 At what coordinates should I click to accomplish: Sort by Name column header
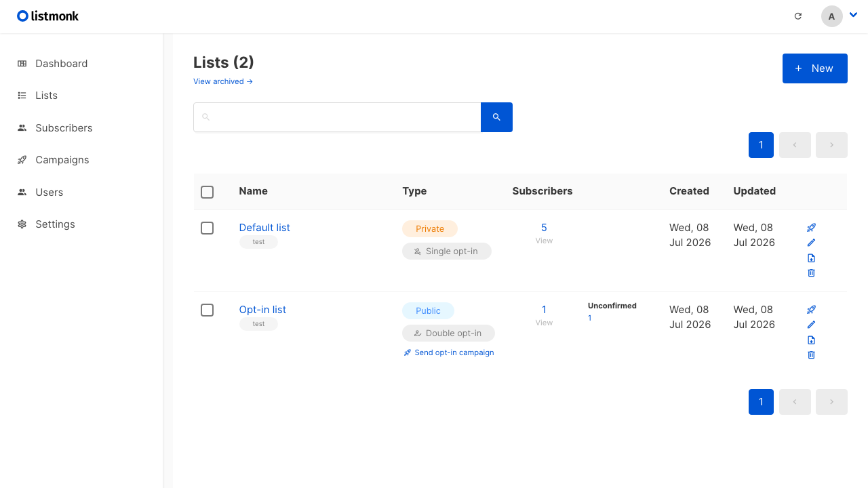click(x=254, y=191)
